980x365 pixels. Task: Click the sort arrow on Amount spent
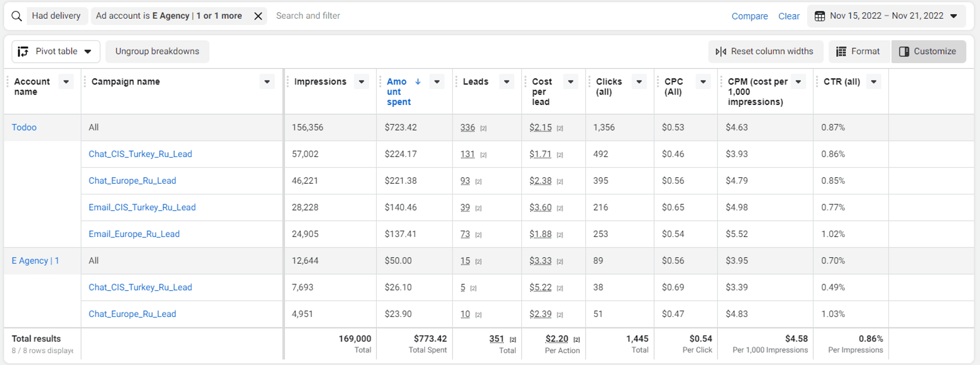(x=418, y=82)
